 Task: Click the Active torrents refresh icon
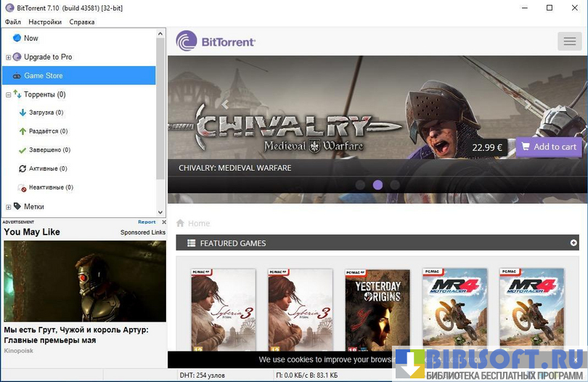(x=23, y=168)
